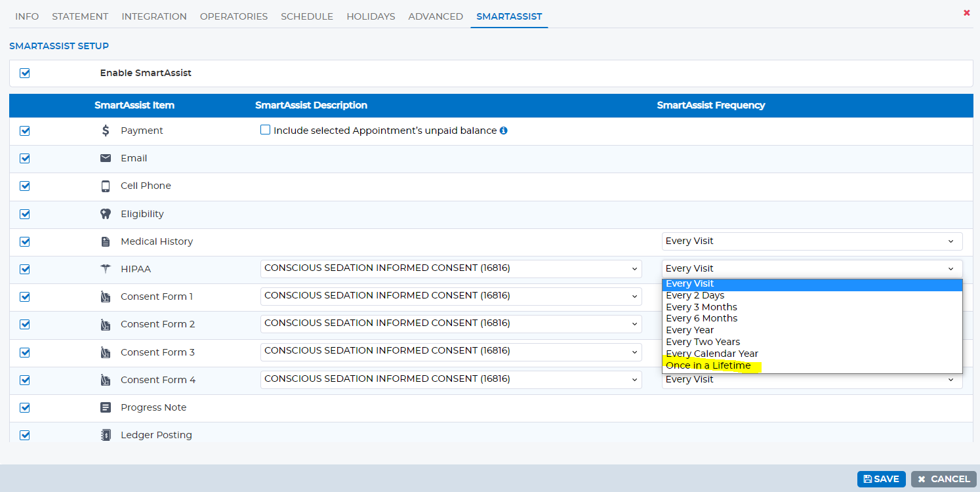Uncheck the Medical History row checkbox
This screenshot has width=980, height=492.
[25, 241]
